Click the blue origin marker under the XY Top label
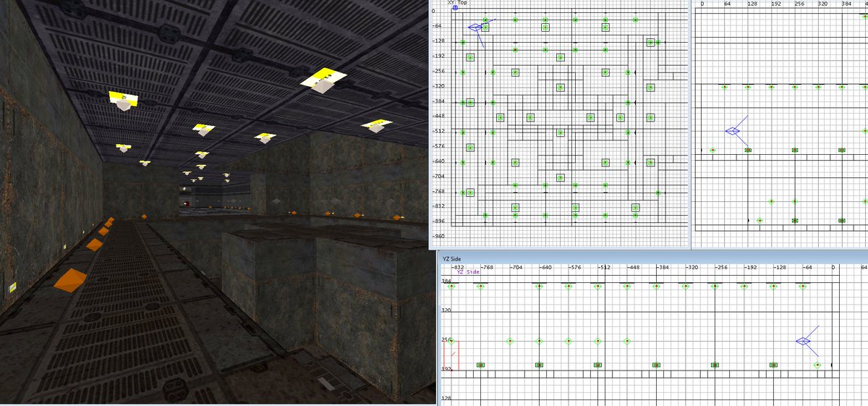Screen dimensions: 868x406 [x=455, y=9]
